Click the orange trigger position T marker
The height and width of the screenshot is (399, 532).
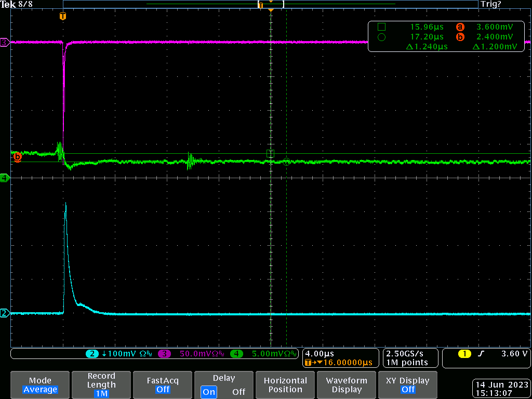[x=63, y=16]
